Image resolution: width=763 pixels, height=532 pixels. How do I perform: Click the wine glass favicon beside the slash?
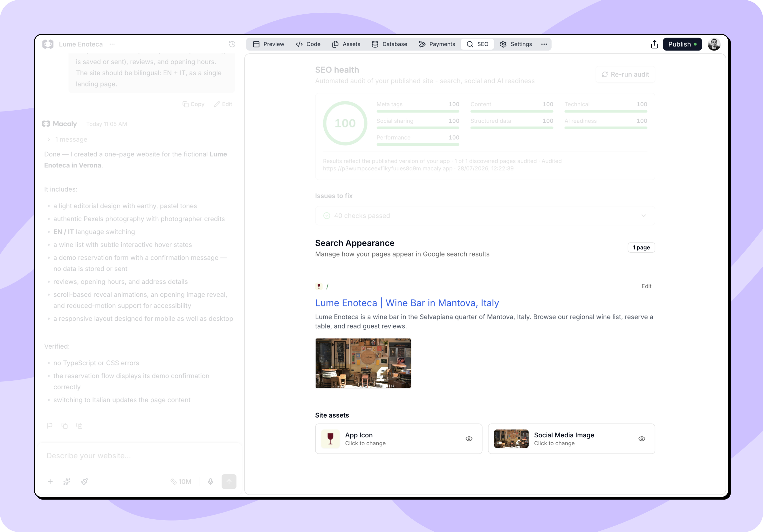tap(319, 286)
